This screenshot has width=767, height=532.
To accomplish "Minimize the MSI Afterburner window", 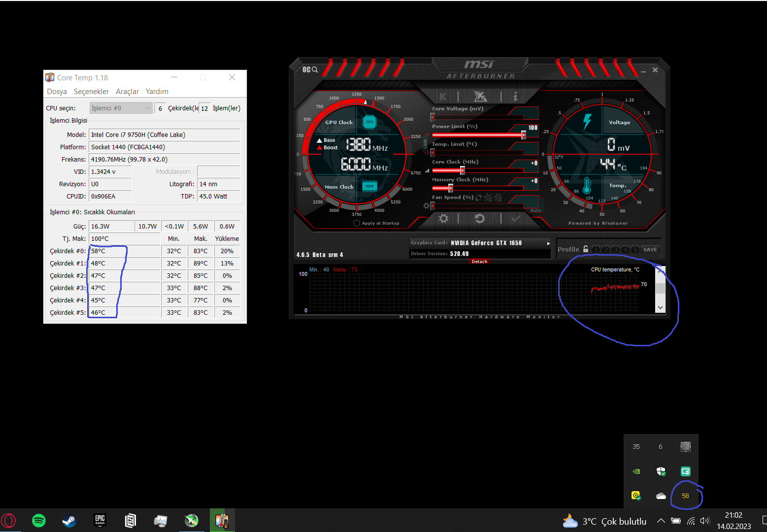I will pyautogui.click(x=643, y=71).
